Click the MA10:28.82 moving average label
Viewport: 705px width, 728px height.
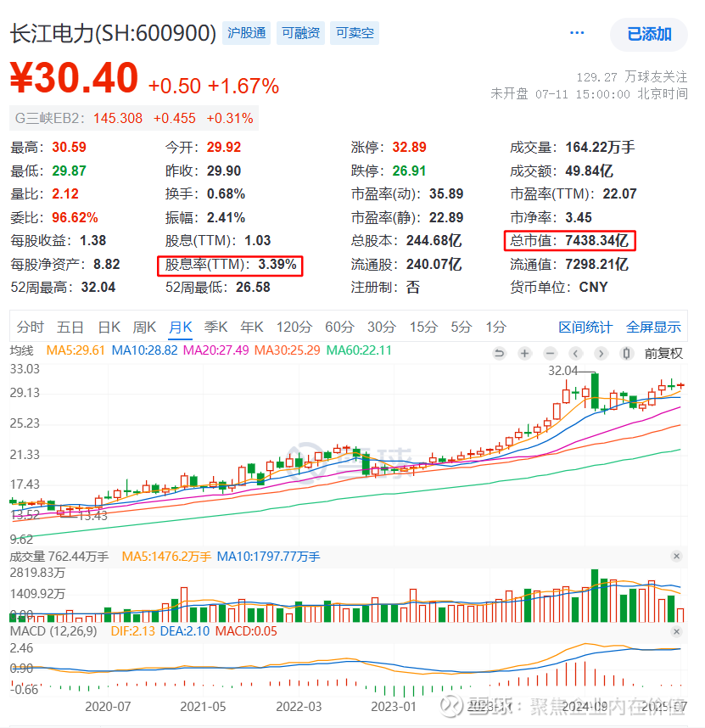(145, 350)
